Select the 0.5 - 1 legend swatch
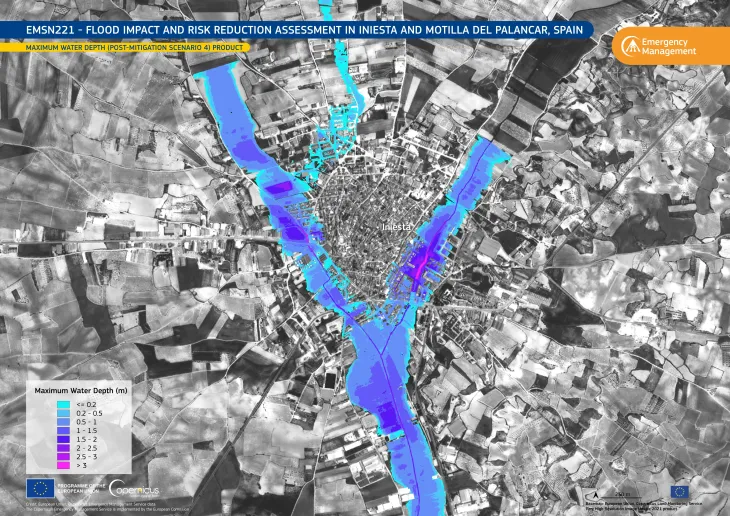 coord(63,422)
